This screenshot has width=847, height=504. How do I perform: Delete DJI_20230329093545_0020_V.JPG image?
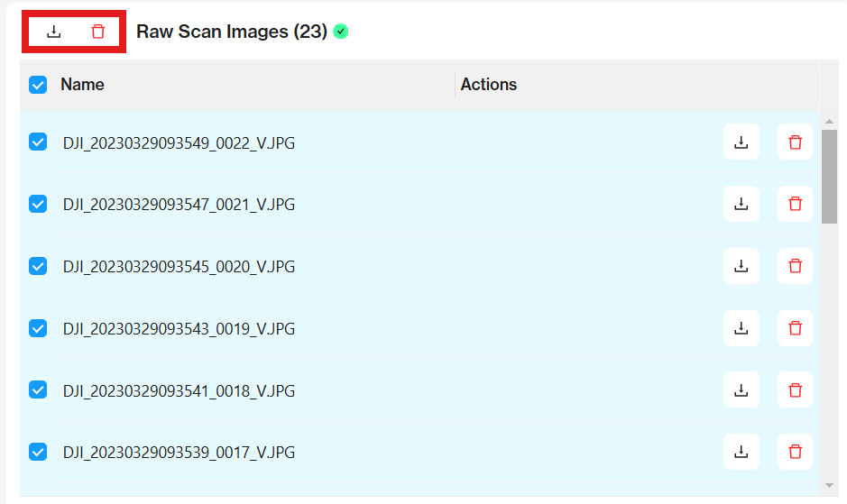(795, 267)
